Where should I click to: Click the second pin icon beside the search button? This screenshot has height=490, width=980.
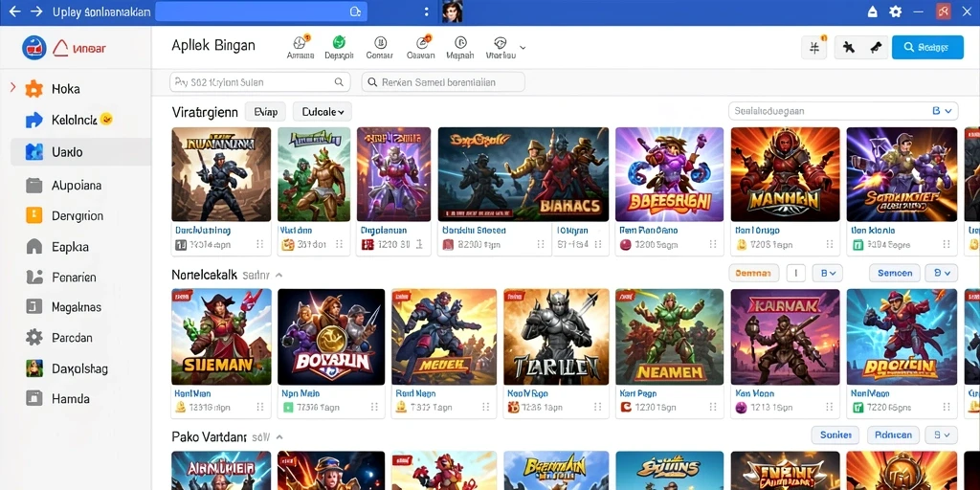[x=877, y=48]
